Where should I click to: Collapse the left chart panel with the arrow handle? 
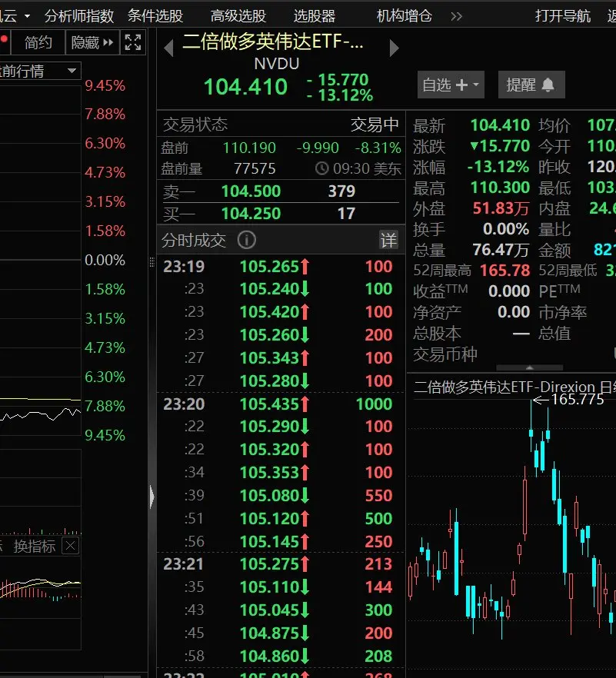pyautogui.click(x=152, y=497)
